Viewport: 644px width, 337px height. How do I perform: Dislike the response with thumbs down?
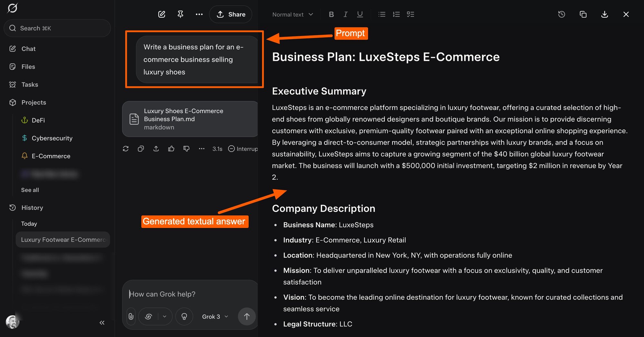click(186, 149)
